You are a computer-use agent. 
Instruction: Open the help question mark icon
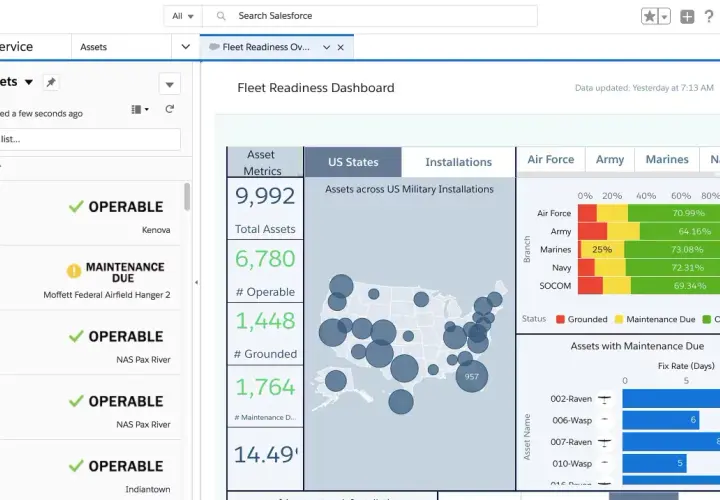(x=709, y=17)
